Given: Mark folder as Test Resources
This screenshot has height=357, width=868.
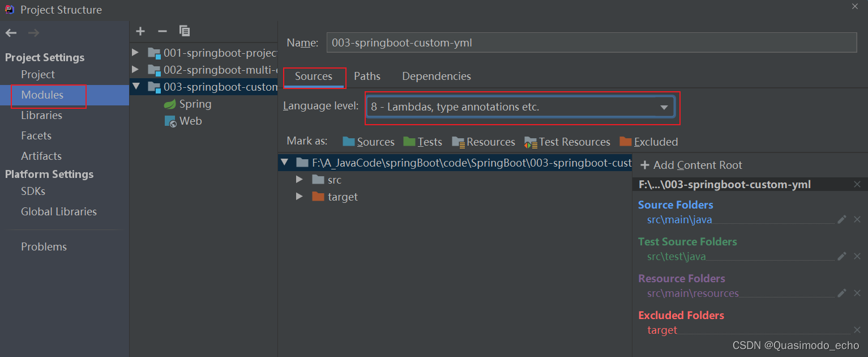Looking at the screenshot, I should point(567,142).
